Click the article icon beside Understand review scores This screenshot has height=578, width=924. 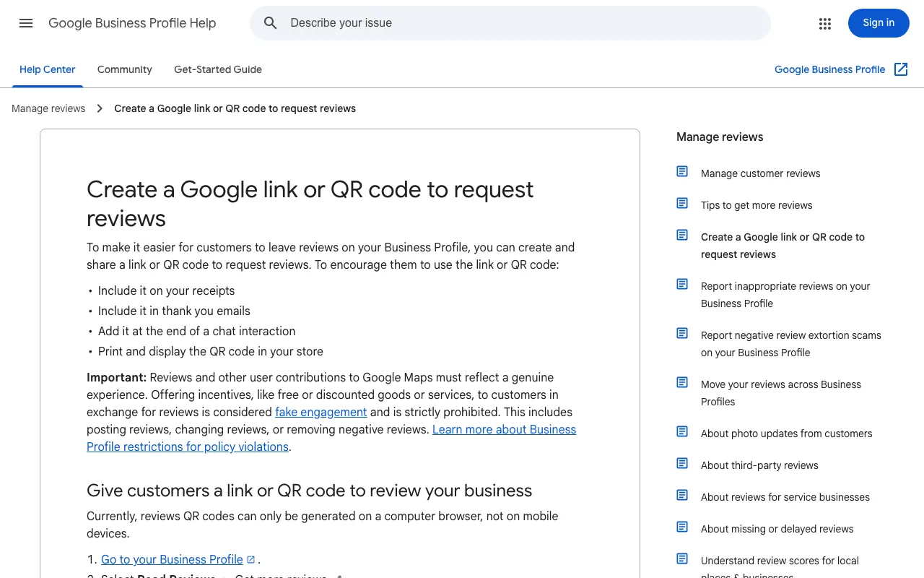[x=682, y=558]
